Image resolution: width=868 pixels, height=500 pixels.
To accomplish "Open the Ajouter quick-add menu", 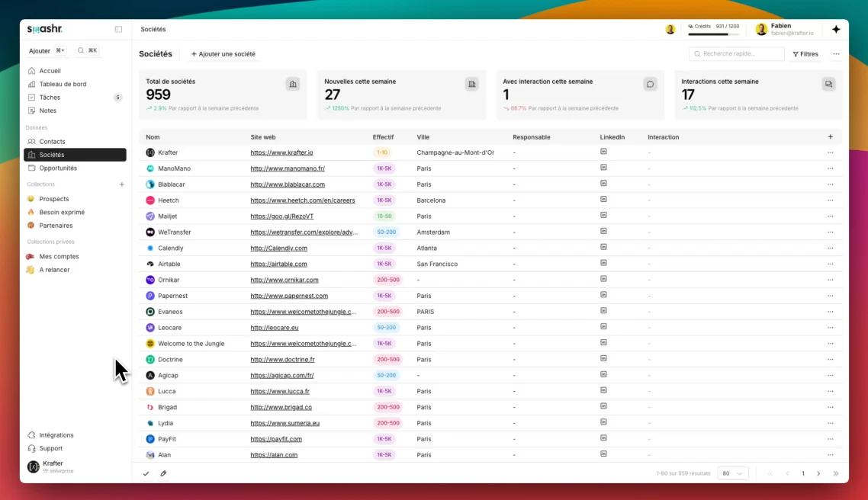I will 47,50.
